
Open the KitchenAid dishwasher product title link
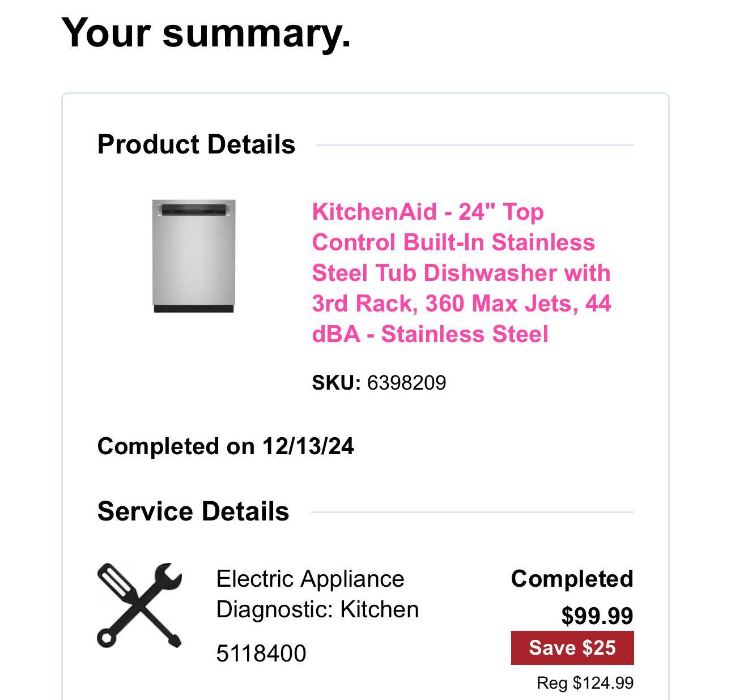click(x=461, y=272)
